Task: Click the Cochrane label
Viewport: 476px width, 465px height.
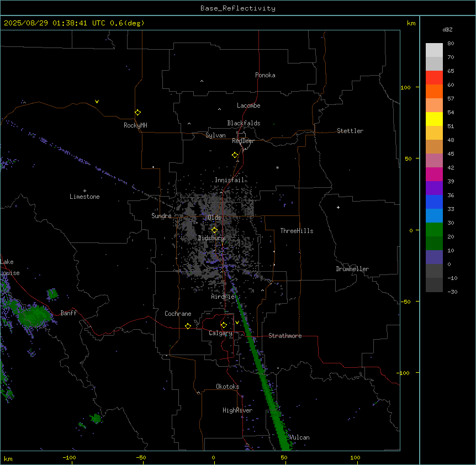Action: (178, 314)
